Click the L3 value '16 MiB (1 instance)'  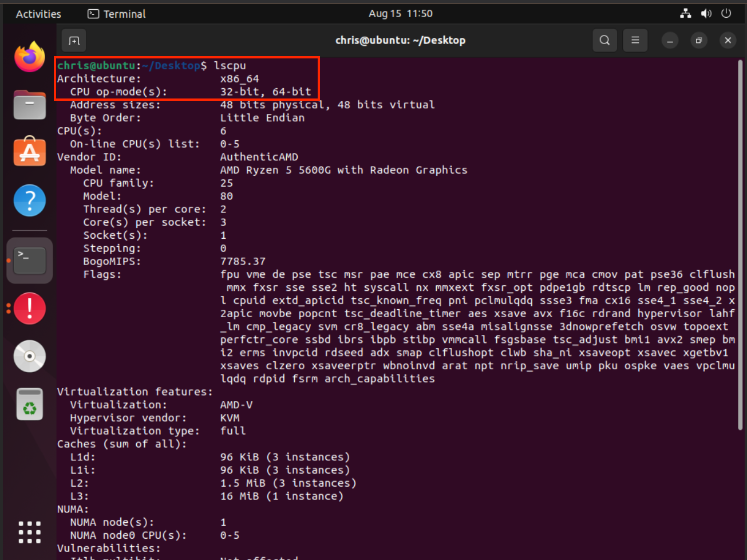[x=282, y=496]
